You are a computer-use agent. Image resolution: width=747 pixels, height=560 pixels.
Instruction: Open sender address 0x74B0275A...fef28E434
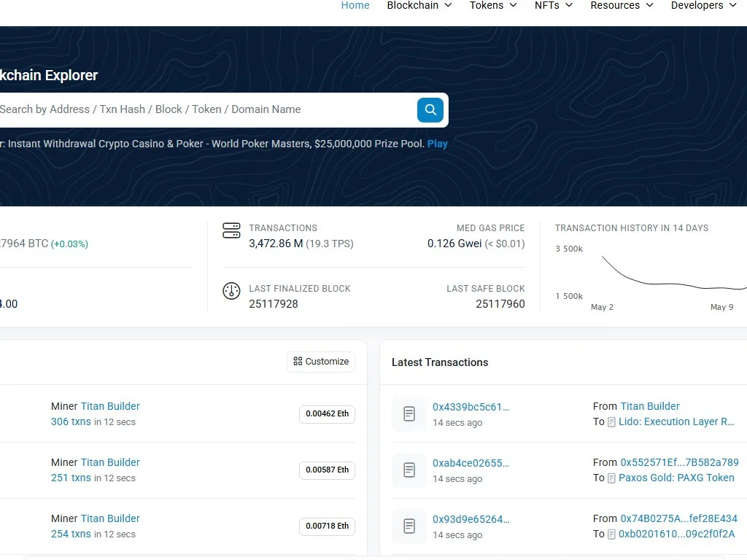click(679, 518)
